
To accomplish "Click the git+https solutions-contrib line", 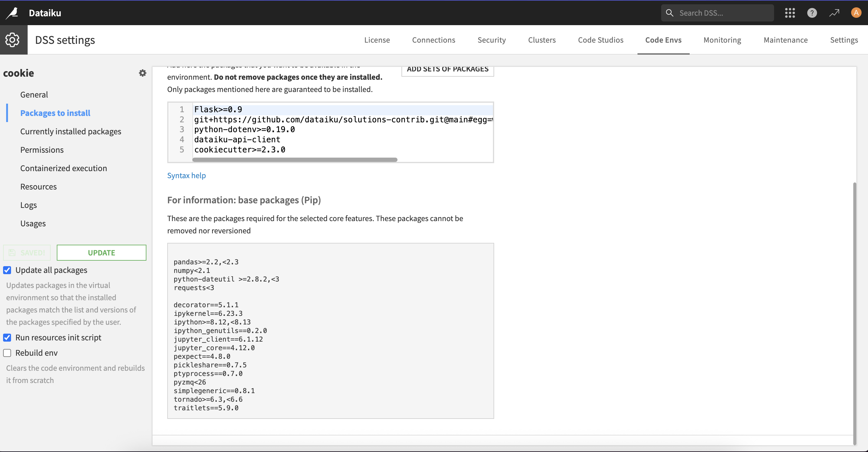I will pos(343,120).
